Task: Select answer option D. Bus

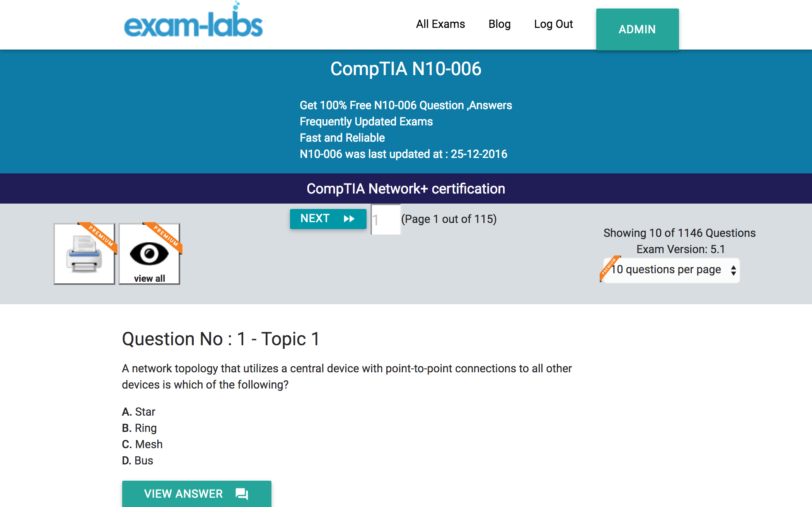Action: click(136, 461)
